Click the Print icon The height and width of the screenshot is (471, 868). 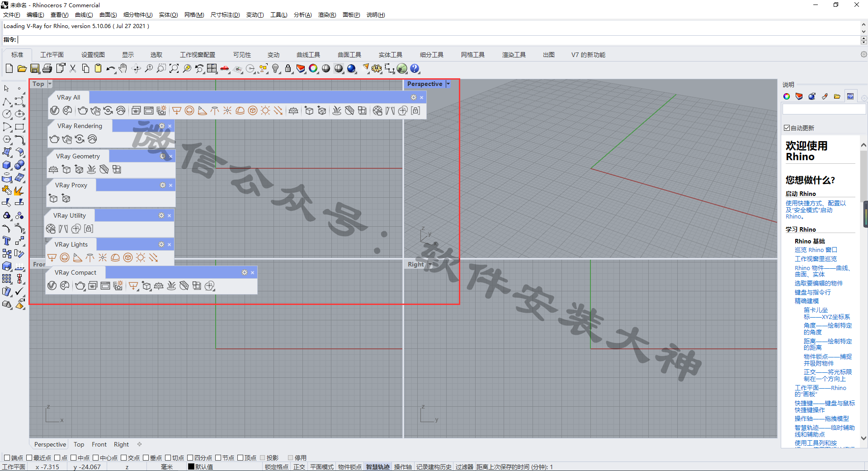[x=47, y=69]
